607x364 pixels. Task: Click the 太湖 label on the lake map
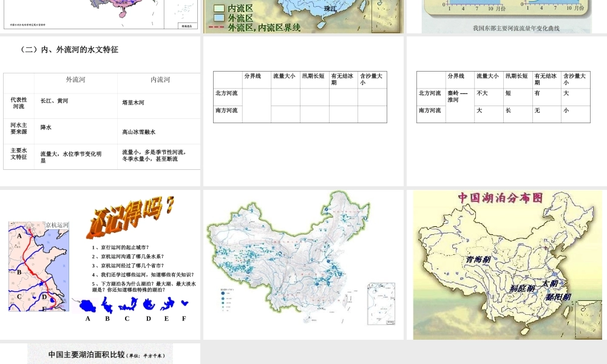(x=549, y=283)
